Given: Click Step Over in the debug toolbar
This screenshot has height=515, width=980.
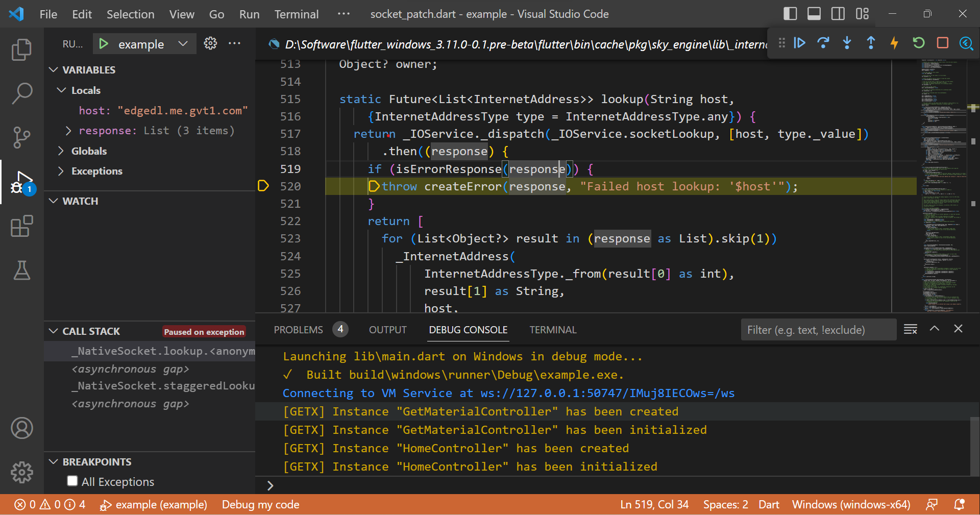Looking at the screenshot, I should click(823, 43).
